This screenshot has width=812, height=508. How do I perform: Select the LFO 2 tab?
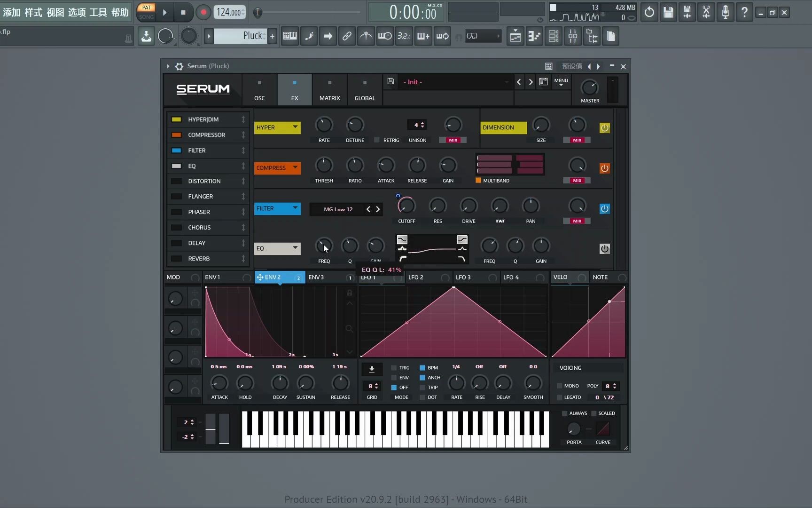(428, 278)
